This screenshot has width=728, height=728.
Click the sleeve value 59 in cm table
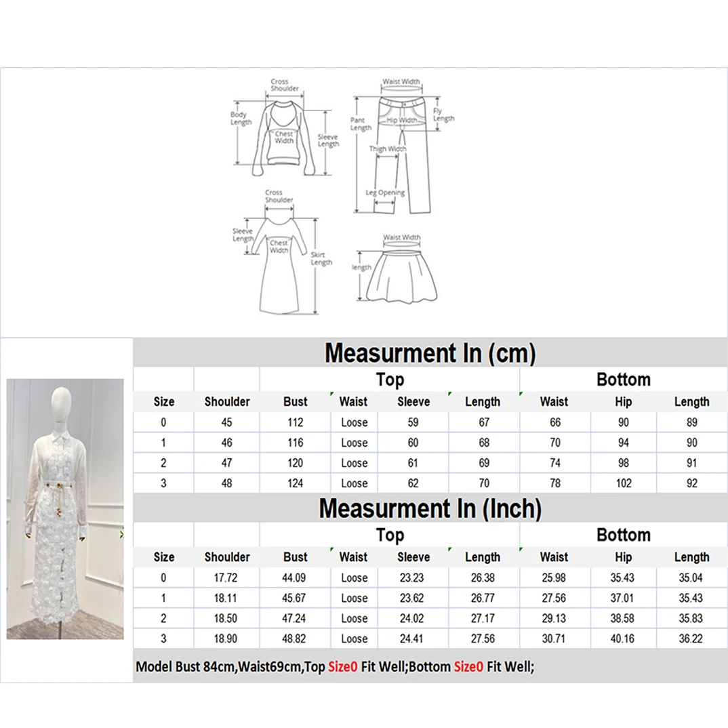(x=413, y=422)
